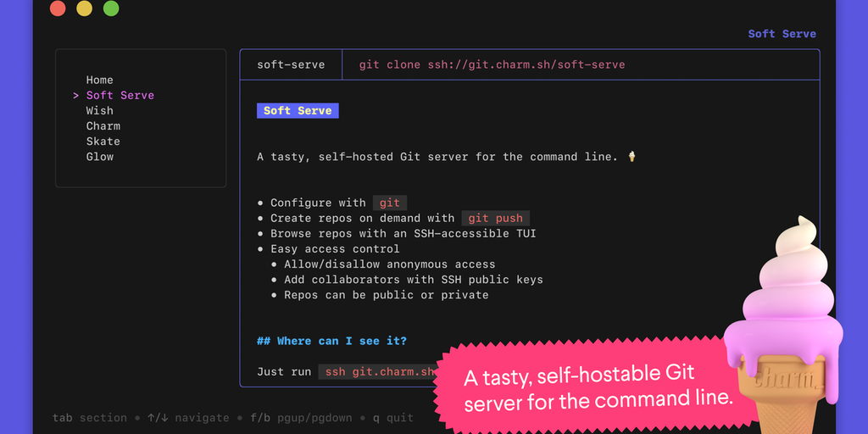Viewport: 868px width, 434px height.
Task: Click 'Repos can be public or private' line
Action: [x=387, y=295]
